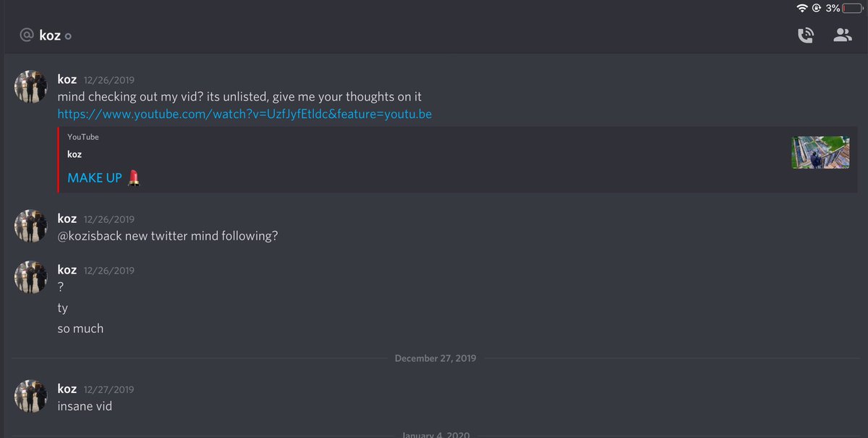Open the "MAKE UP" video title link
868x438 pixels.
[95, 177]
